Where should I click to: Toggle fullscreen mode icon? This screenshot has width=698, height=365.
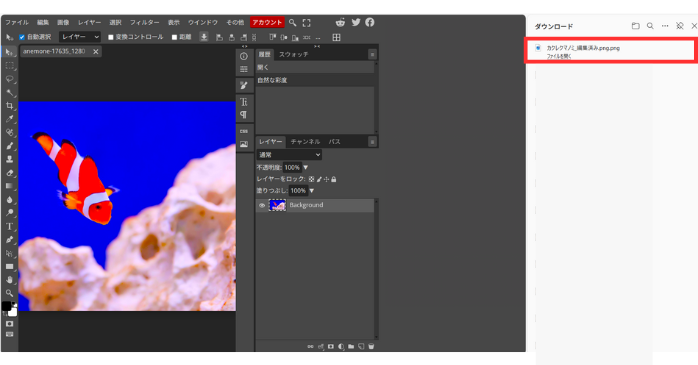click(x=306, y=22)
